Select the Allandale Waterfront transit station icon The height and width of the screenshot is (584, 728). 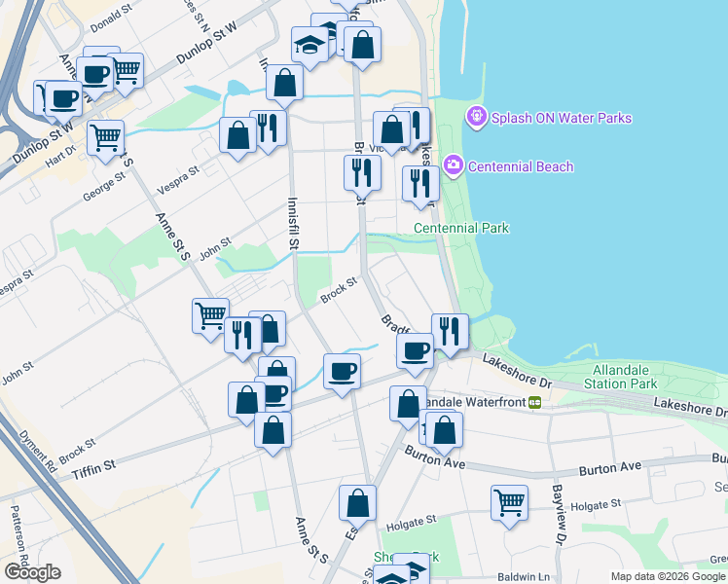(x=535, y=402)
